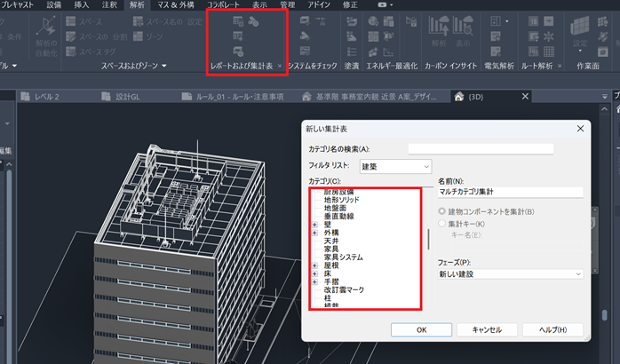Screen dimensions: 620x364
Task: Select 建物コンポーネントを集計 radio button
Action: coord(441,211)
